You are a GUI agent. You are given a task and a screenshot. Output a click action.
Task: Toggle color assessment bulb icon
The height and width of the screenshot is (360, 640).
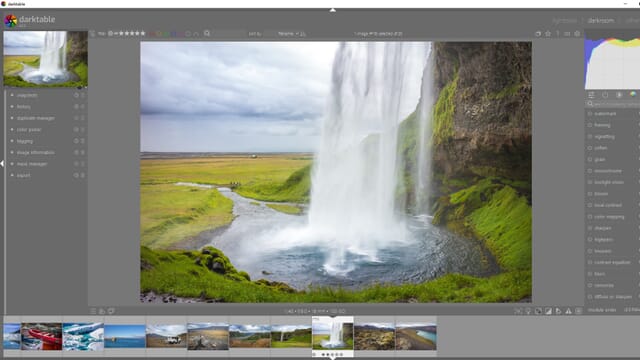528,311
